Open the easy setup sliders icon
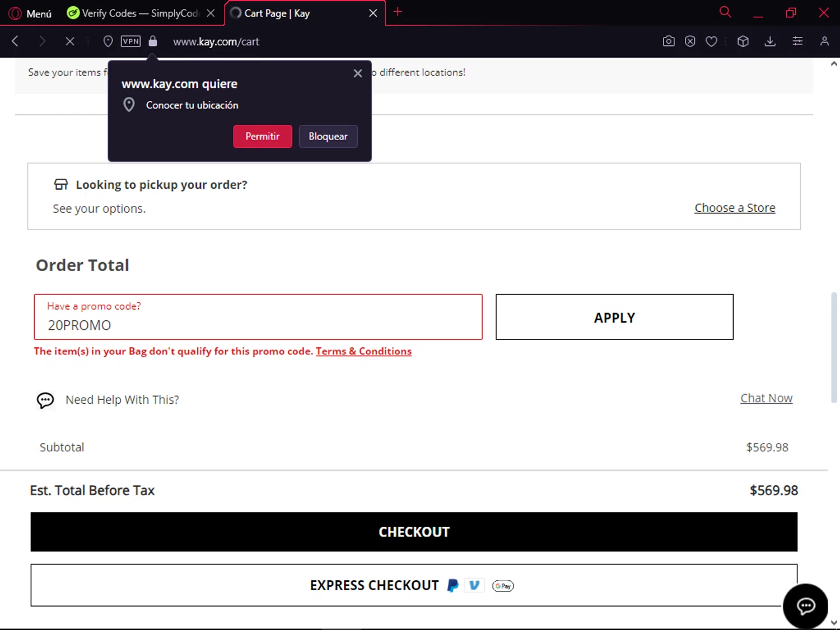 (x=797, y=41)
